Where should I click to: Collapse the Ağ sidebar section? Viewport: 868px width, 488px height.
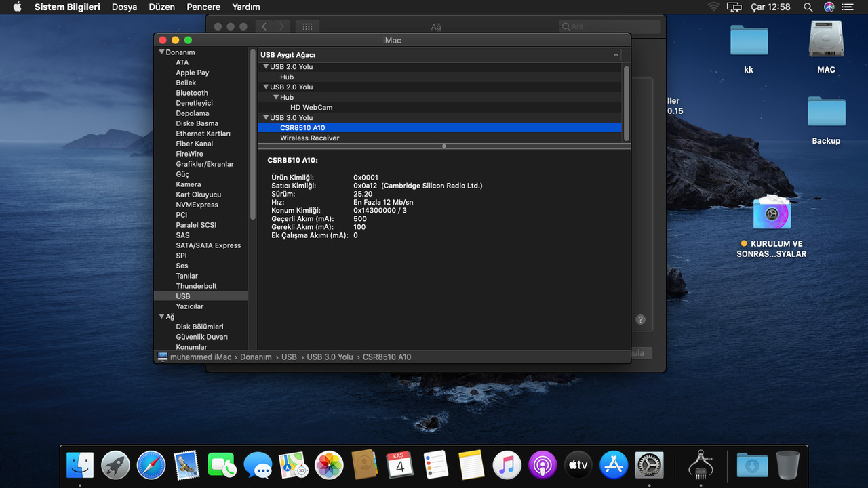162,317
